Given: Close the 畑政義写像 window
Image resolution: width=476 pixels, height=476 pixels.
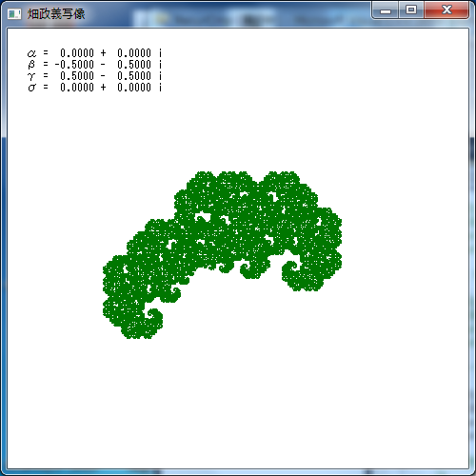Looking at the screenshot, I should (x=446, y=10).
